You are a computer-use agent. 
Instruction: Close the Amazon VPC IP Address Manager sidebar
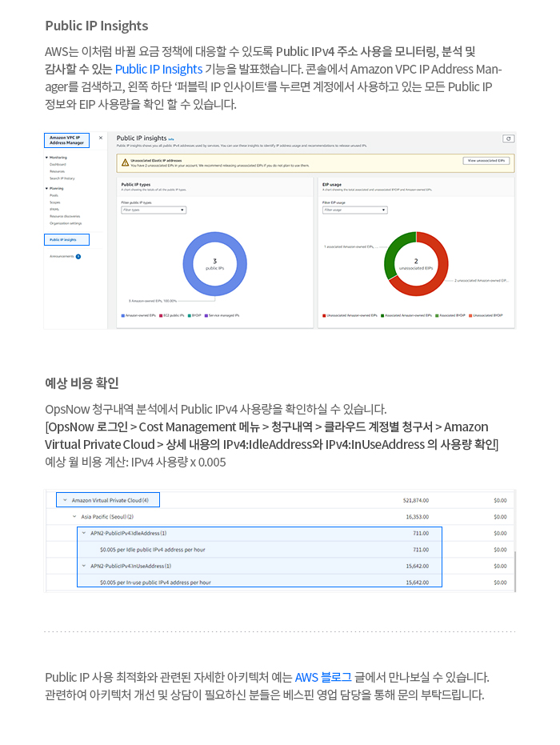coord(101,138)
